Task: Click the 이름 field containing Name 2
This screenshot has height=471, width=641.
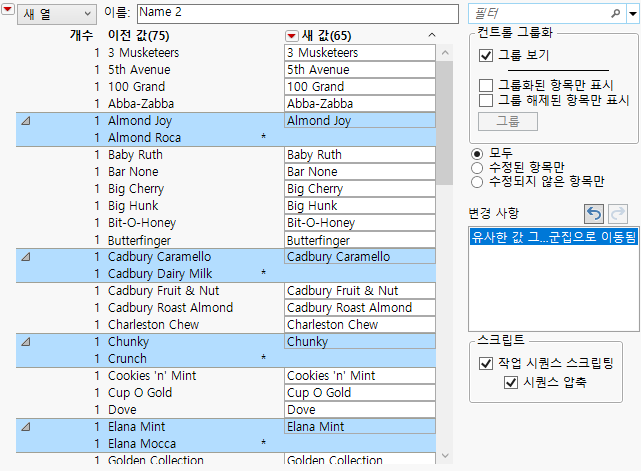Action: 298,14
